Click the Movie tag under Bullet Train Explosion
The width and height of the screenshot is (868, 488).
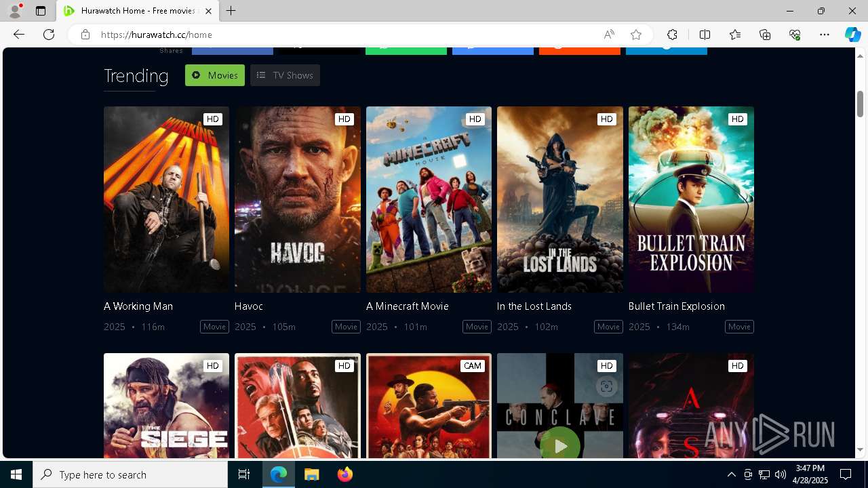click(739, 327)
